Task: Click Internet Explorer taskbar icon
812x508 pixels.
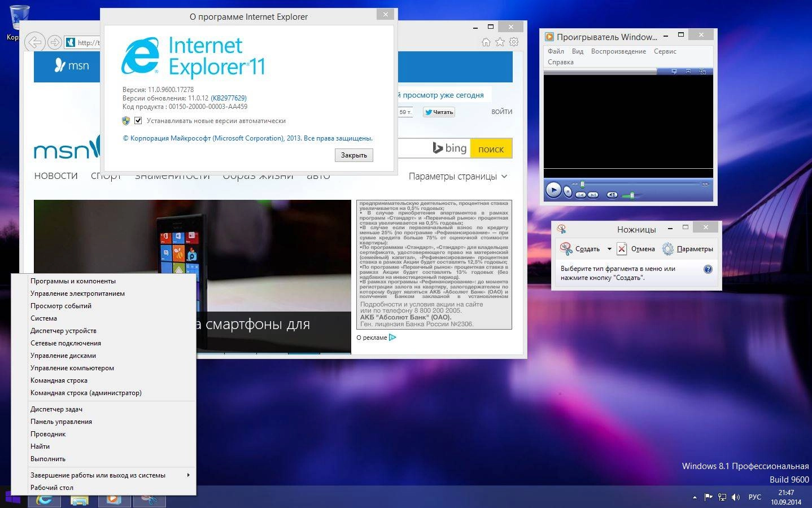Action: point(45,500)
